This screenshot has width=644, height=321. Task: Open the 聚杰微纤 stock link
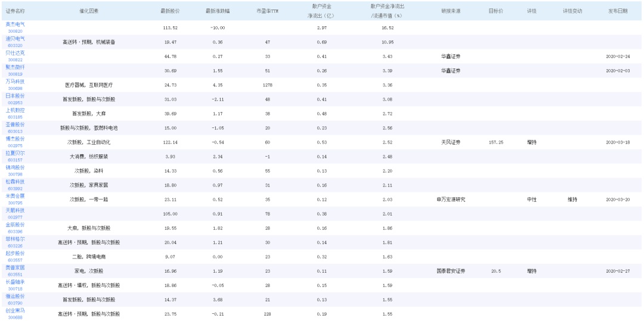pyautogui.click(x=15, y=67)
